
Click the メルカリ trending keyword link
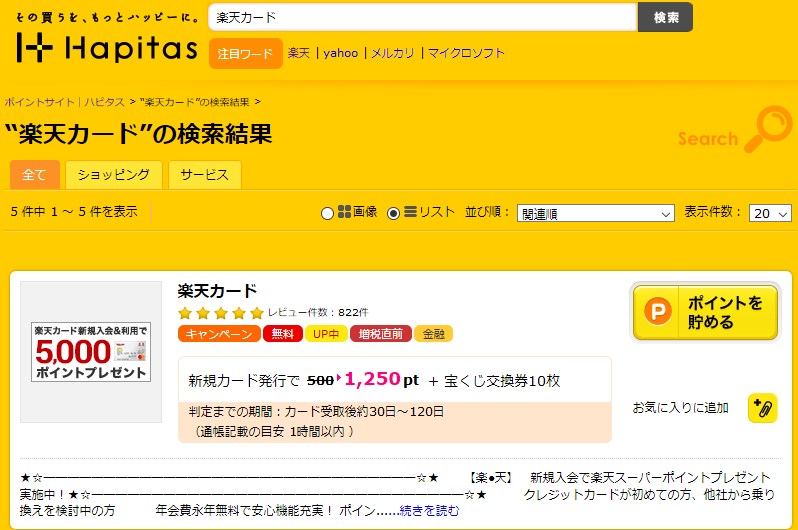click(x=392, y=53)
